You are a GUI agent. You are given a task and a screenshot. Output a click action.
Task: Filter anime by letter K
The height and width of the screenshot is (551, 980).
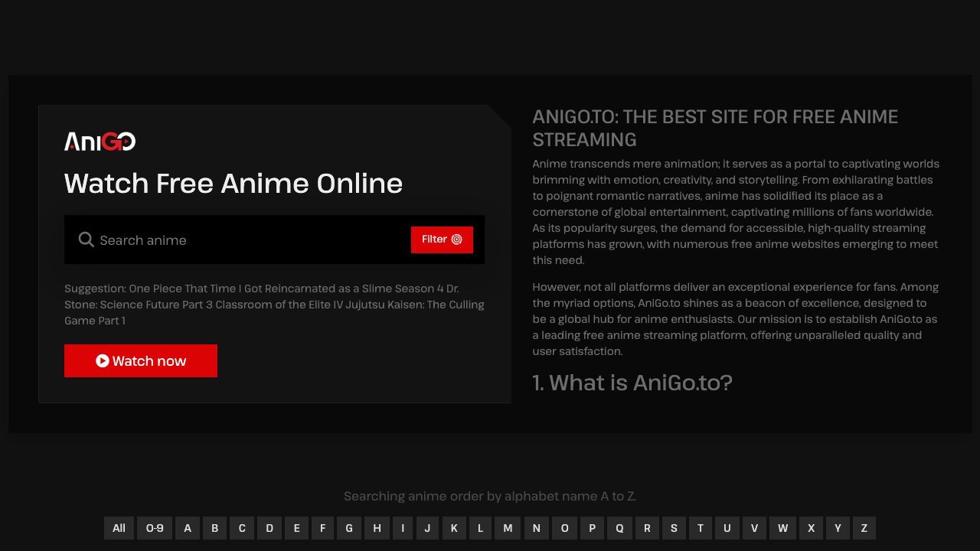pos(454,528)
